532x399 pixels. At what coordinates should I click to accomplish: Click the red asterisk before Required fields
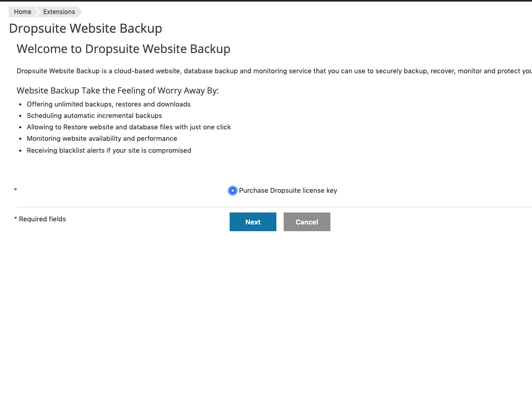[x=15, y=219]
